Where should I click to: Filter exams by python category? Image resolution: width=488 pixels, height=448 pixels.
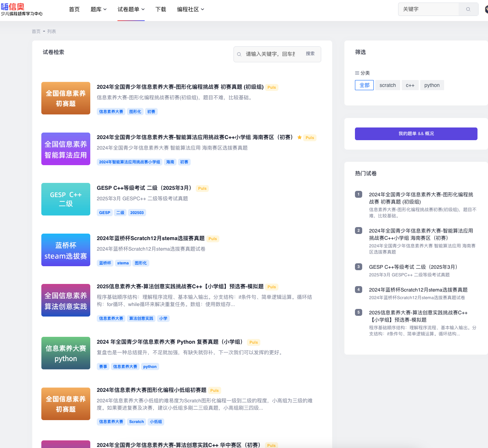tap(432, 85)
